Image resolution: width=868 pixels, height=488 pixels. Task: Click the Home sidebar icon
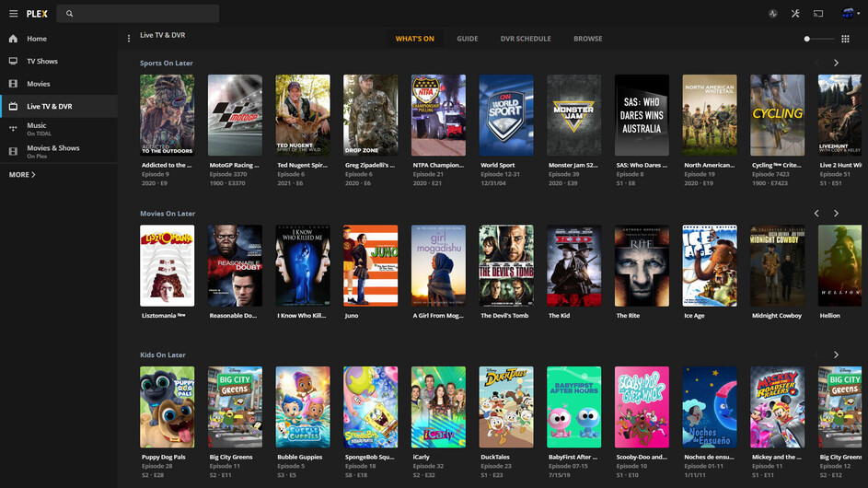13,39
